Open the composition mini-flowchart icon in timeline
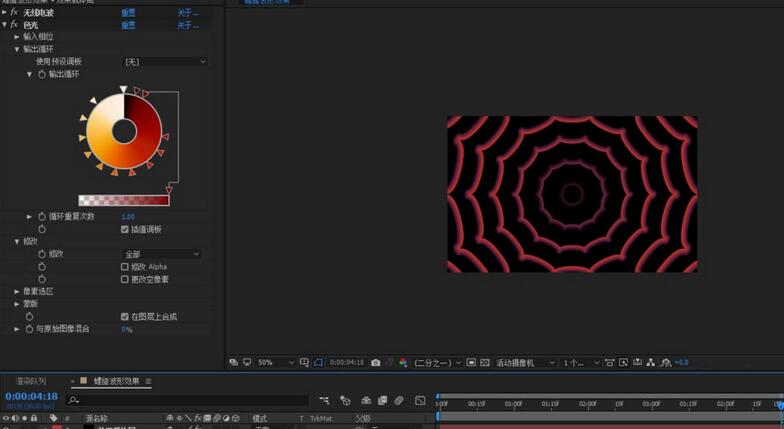 pyautogui.click(x=324, y=400)
